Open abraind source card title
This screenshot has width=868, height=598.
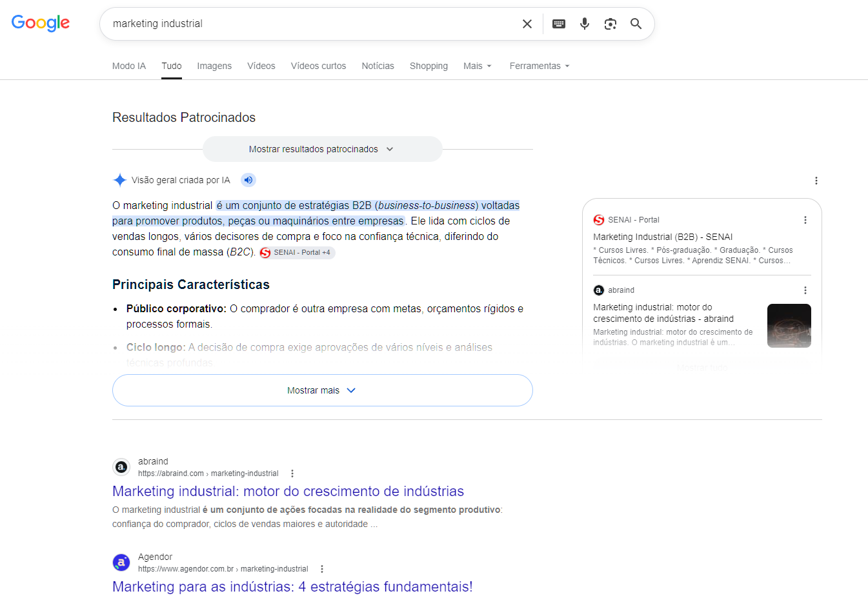coord(663,313)
